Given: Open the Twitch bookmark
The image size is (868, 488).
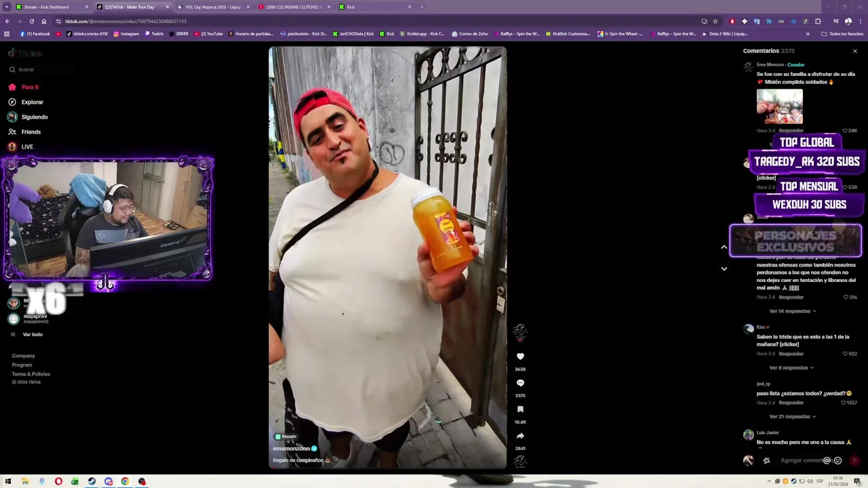Looking at the screenshot, I should coord(154,33).
